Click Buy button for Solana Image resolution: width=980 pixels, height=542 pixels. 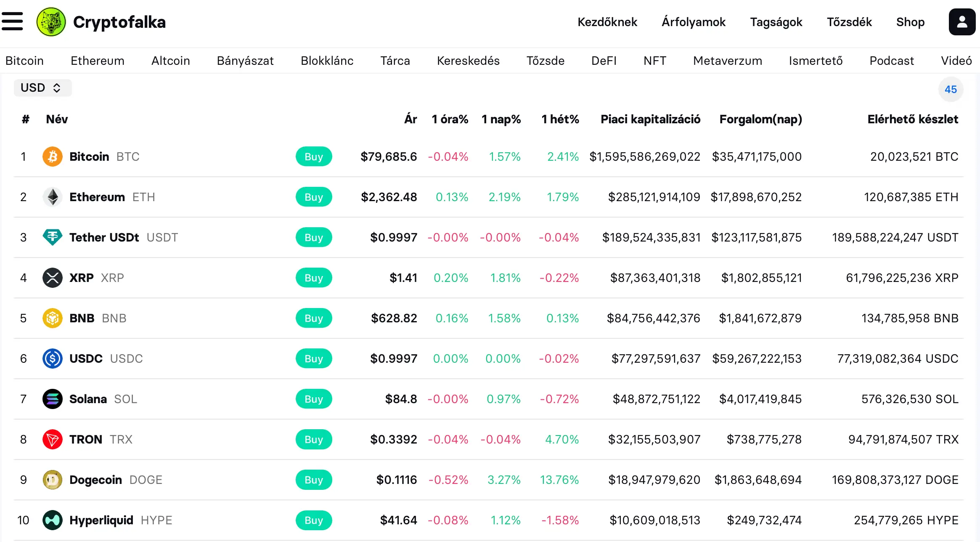[x=314, y=399]
